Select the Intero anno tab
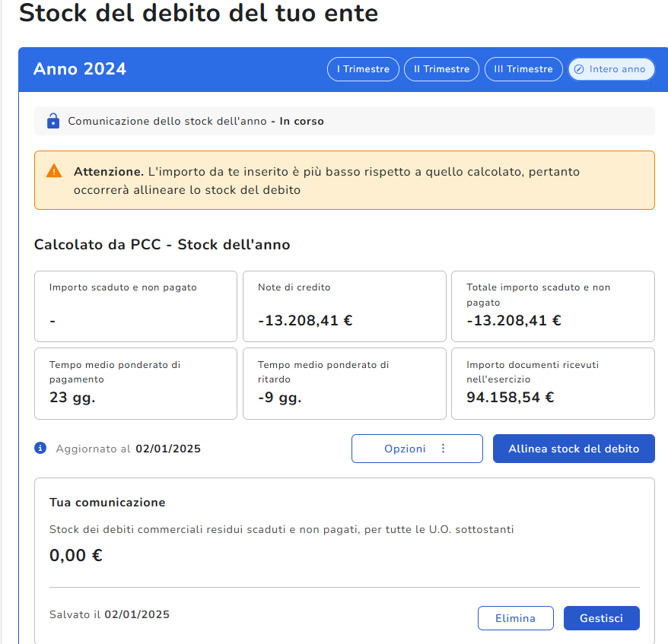Viewport: 668px width, 644px height. (611, 69)
